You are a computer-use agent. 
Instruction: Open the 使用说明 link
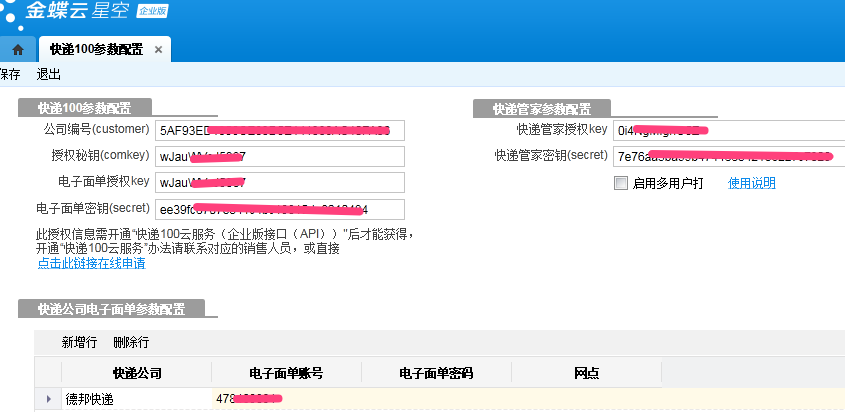[x=751, y=183]
